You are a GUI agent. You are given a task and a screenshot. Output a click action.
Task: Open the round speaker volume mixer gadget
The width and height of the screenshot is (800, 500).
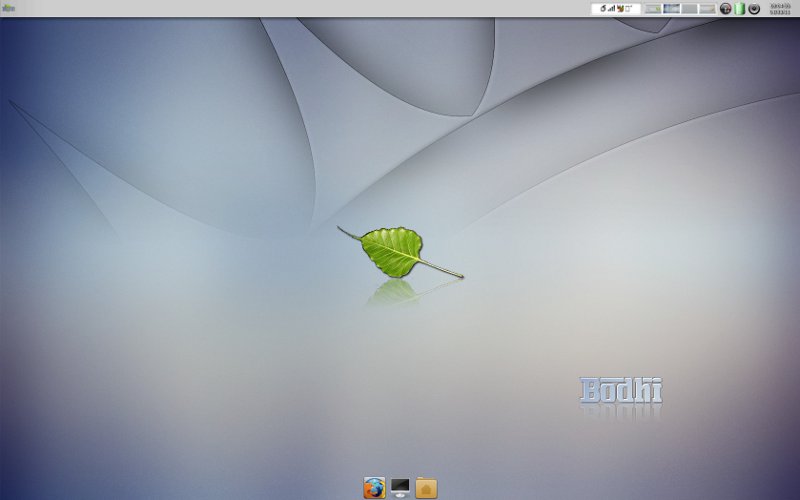(754, 9)
